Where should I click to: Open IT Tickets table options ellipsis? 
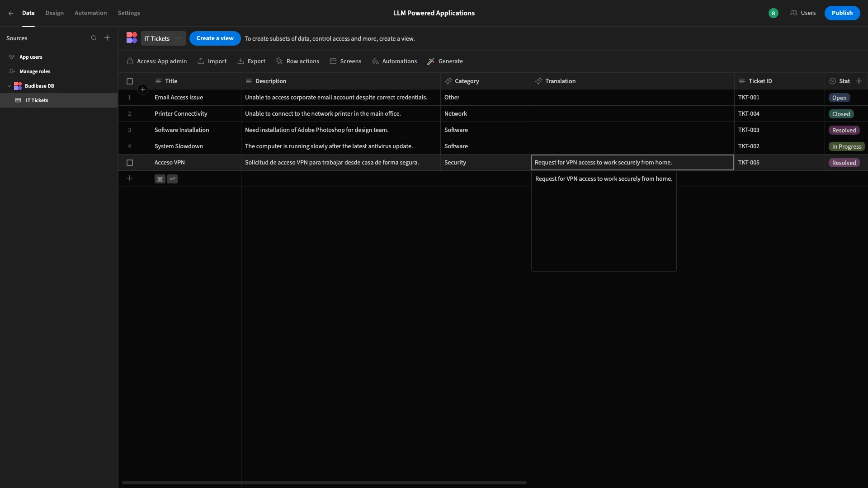tap(178, 38)
